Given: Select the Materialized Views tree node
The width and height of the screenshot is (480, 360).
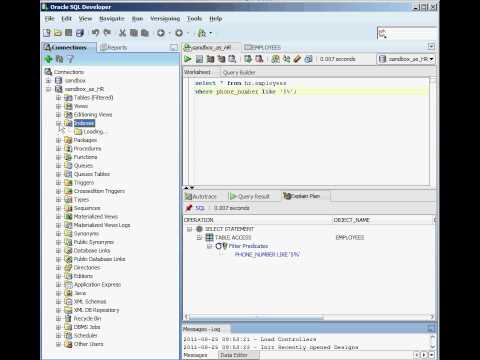Looking at the screenshot, I should point(96,217).
